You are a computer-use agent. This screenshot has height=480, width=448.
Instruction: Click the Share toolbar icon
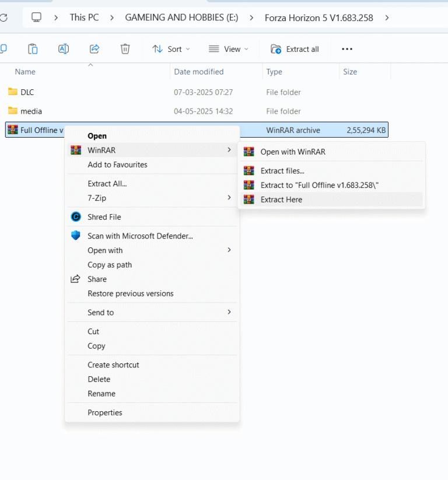click(x=94, y=49)
